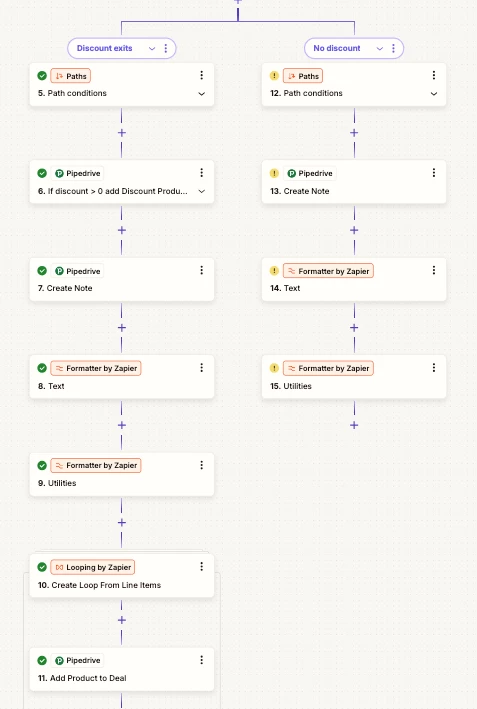Screen dimensions: 477x709
Task: Add a step between steps 7 and 8
Action: click(x=122, y=328)
